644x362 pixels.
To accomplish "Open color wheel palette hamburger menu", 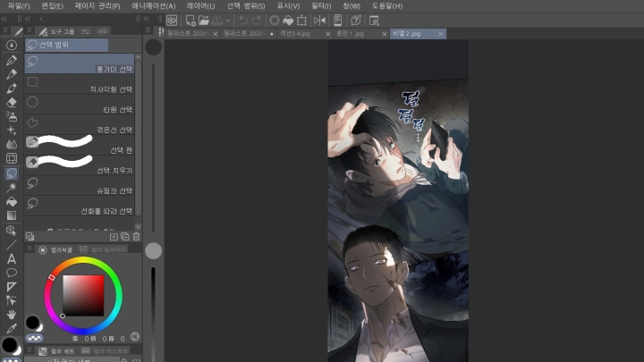I will (30, 248).
